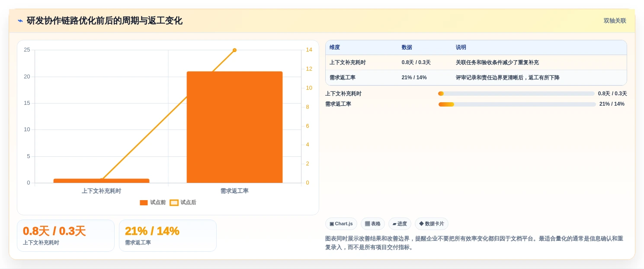Select the 表格 tag
Viewport: 644px width, 269px height.
(x=373, y=224)
